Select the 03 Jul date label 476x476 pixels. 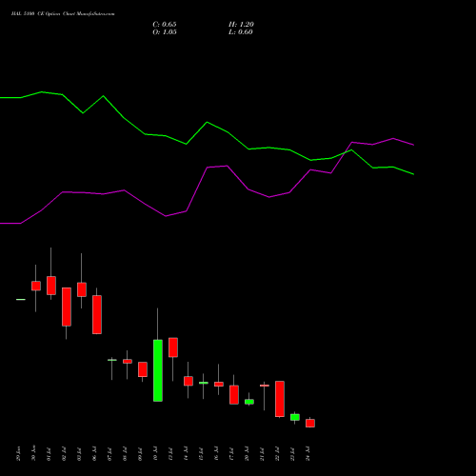[x=79, y=454]
